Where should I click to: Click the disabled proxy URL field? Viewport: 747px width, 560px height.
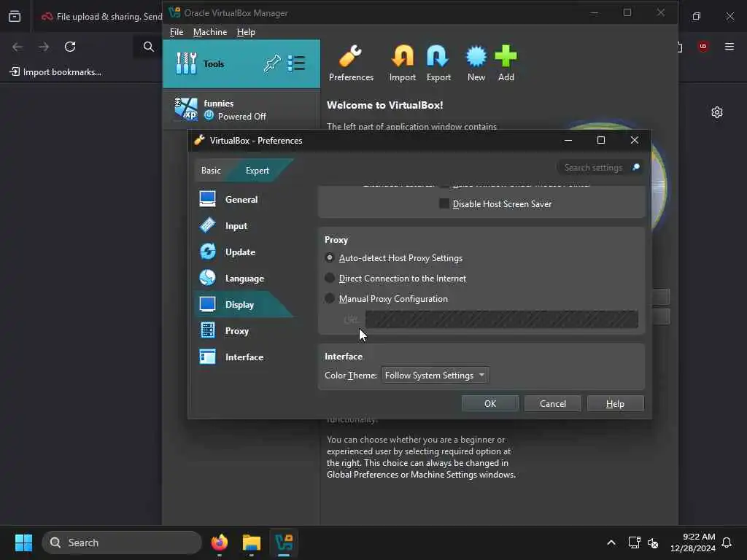click(x=502, y=319)
